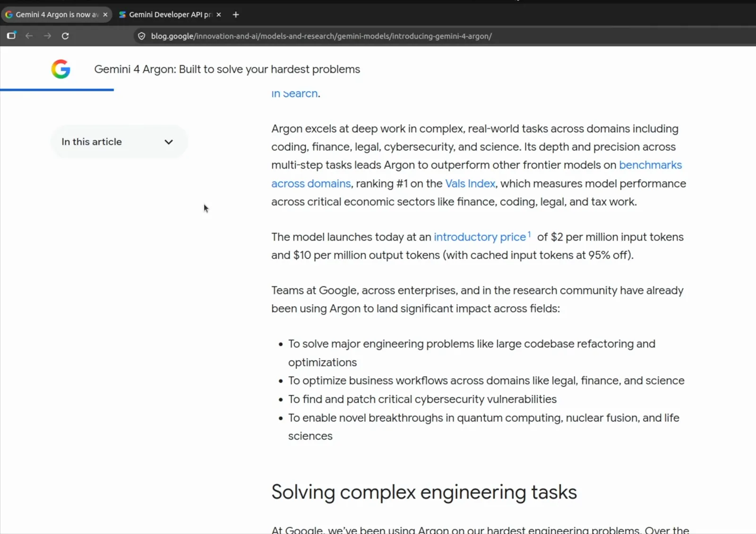Click the in Search link
Screen dimensions: 756x534
(x=294, y=93)
